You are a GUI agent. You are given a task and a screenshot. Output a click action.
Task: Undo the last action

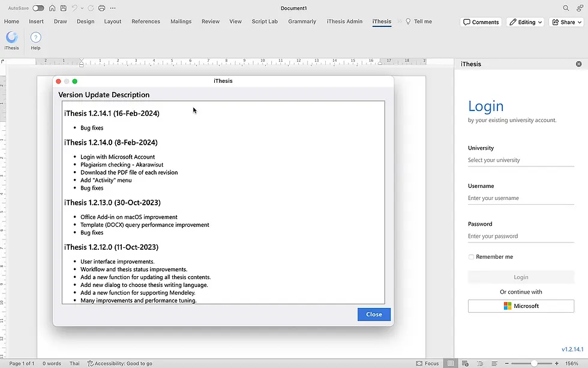pyautogui.click(x=74, y=8)
